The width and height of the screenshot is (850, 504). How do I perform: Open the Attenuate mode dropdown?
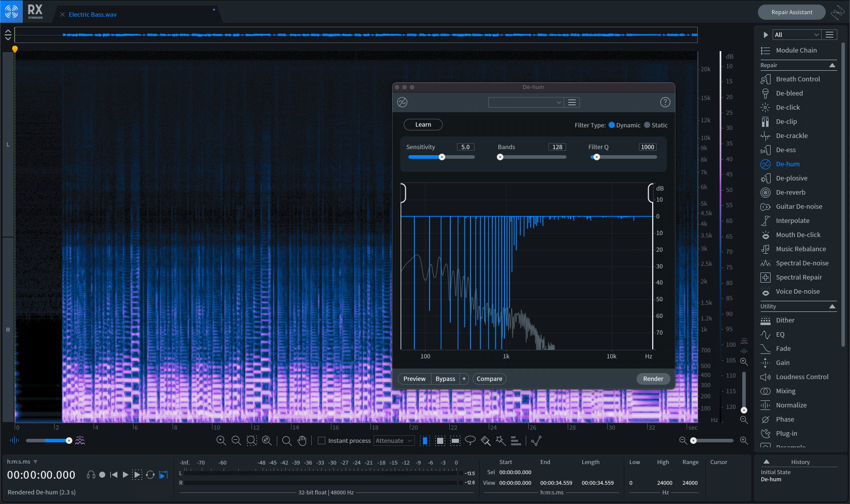(394, 441)
